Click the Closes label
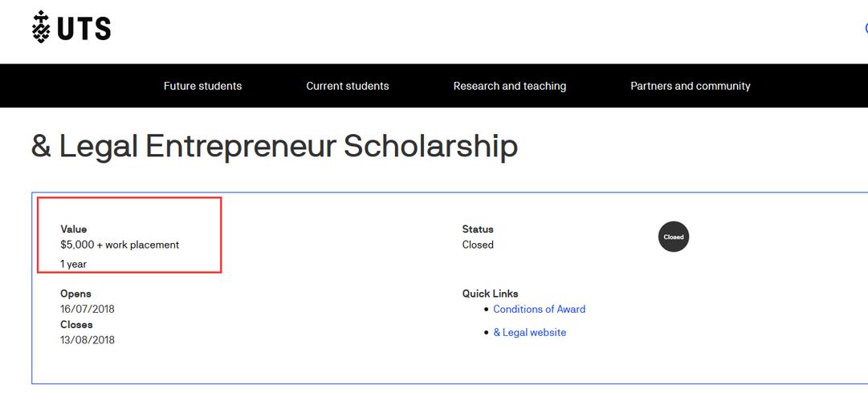This screenshot has height=401, width=868. pos(77,325)
